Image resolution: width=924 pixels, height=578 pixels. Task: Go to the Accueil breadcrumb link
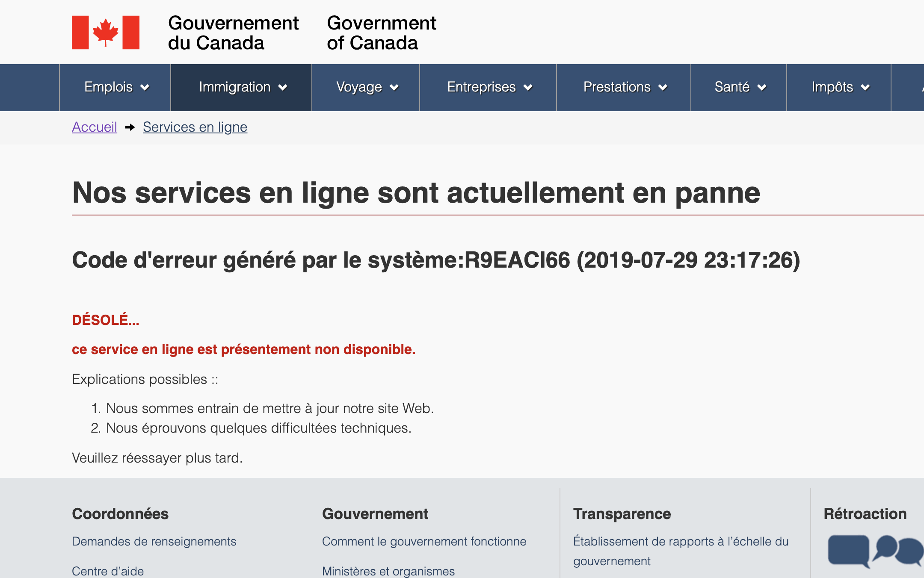point(94,127)
